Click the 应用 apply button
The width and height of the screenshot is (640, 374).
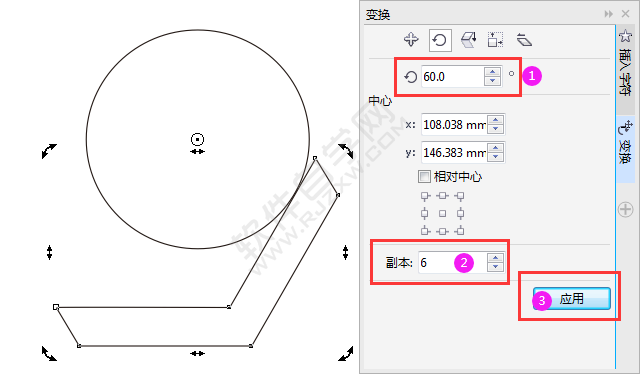click(x=571, y=299)
